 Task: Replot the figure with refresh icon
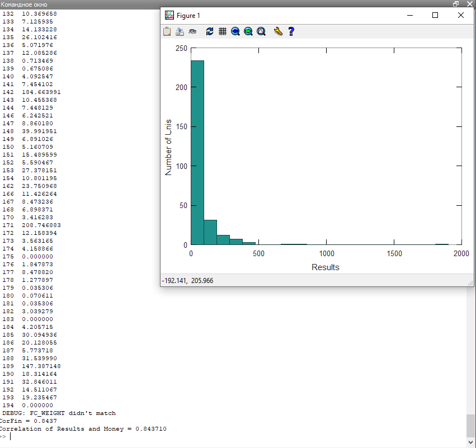[x=210, y=31]
